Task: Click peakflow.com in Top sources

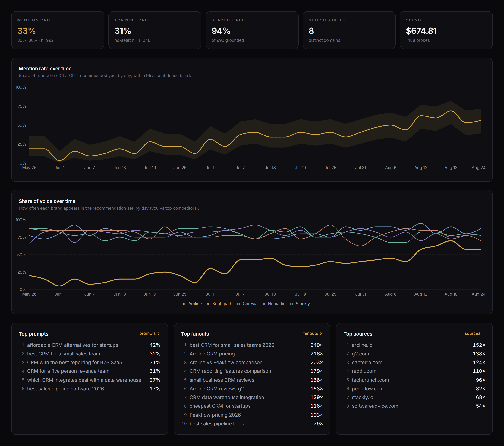Action: (368, 389)
